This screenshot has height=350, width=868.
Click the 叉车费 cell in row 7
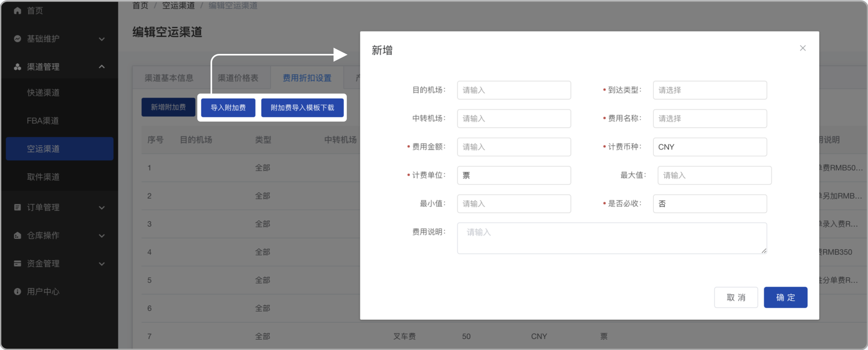(x=404, y=336)
